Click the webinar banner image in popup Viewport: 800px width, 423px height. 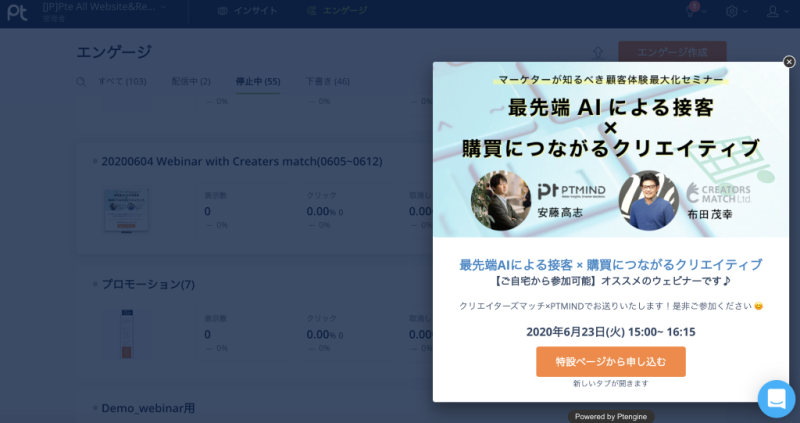pyautogui.click(x=611, y=150)
